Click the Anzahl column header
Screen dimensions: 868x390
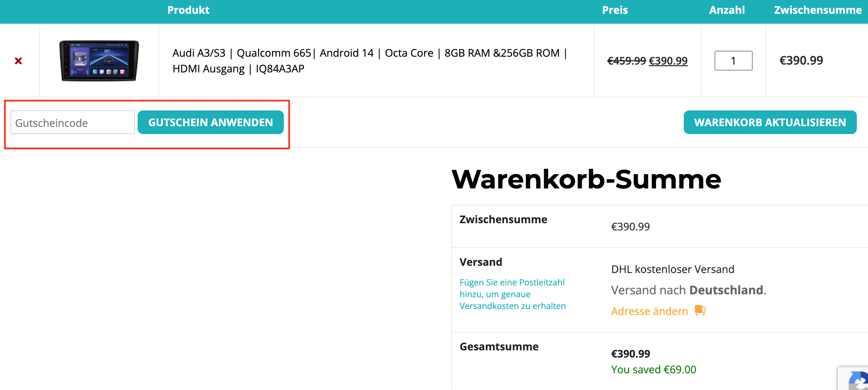click(727, 10)
